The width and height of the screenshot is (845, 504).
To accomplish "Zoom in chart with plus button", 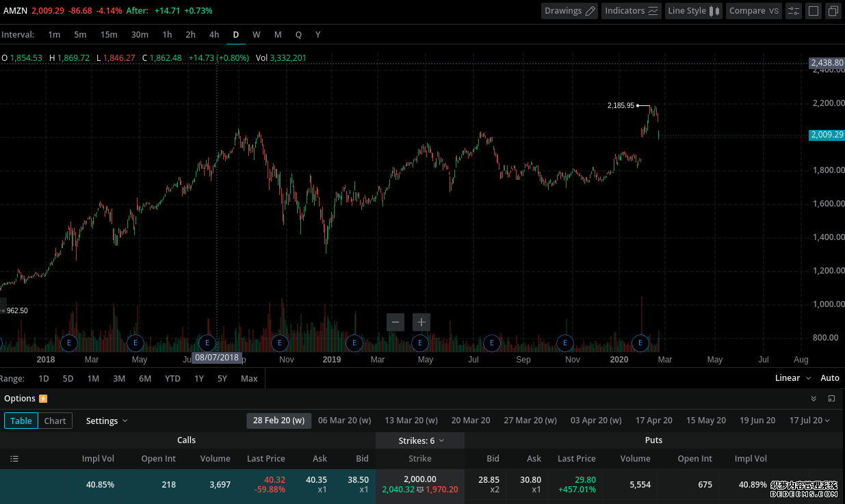I will [x=421, y=322].
